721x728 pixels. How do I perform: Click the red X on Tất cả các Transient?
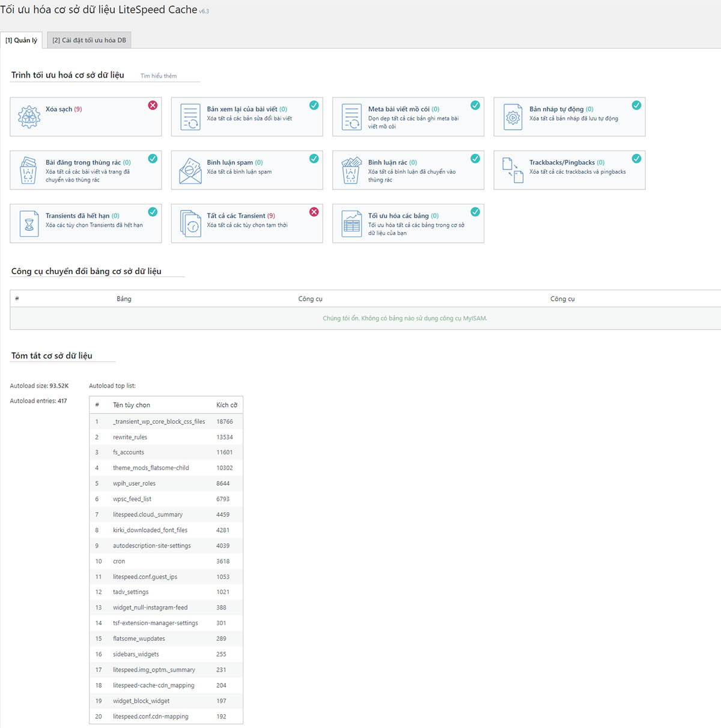(314, 212)
